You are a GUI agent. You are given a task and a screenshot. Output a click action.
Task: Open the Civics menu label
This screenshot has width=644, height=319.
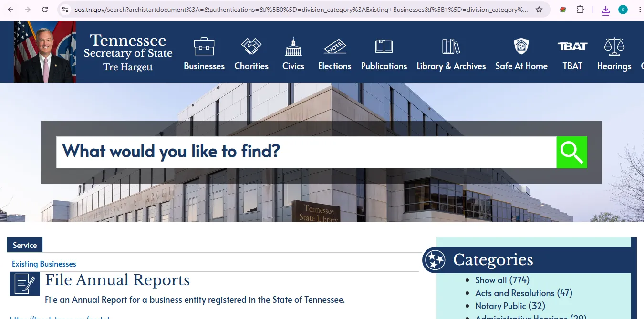click(x=293, y=66)
